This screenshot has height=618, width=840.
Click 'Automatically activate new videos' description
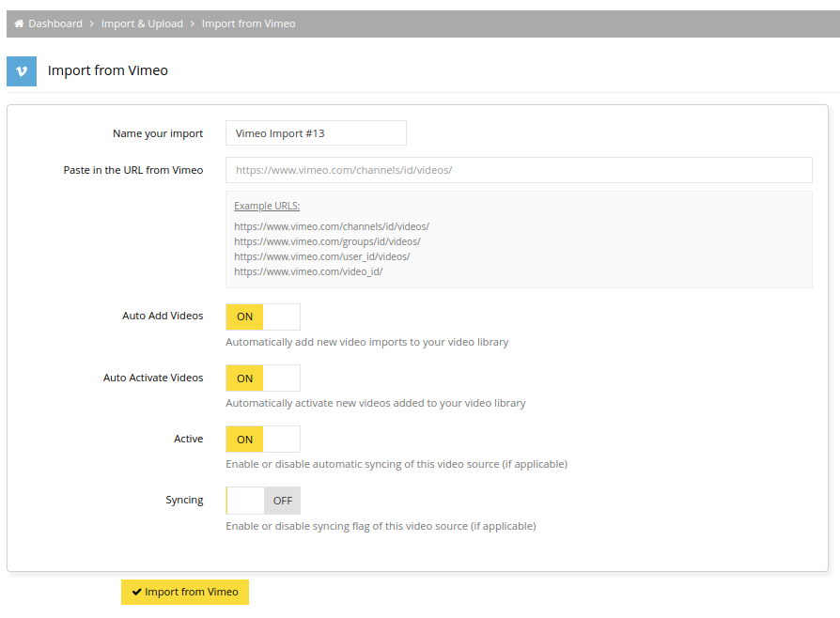pyautogui.click(x=376, y=403)
